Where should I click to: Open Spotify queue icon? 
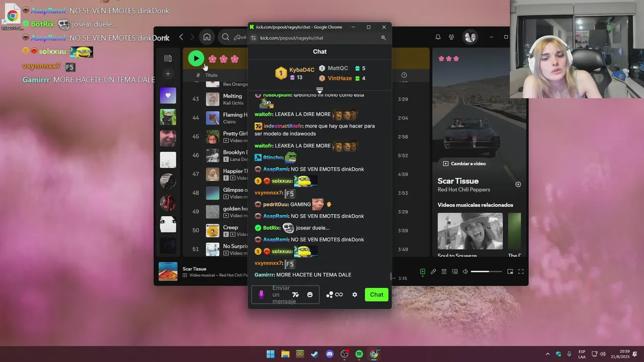444,271
